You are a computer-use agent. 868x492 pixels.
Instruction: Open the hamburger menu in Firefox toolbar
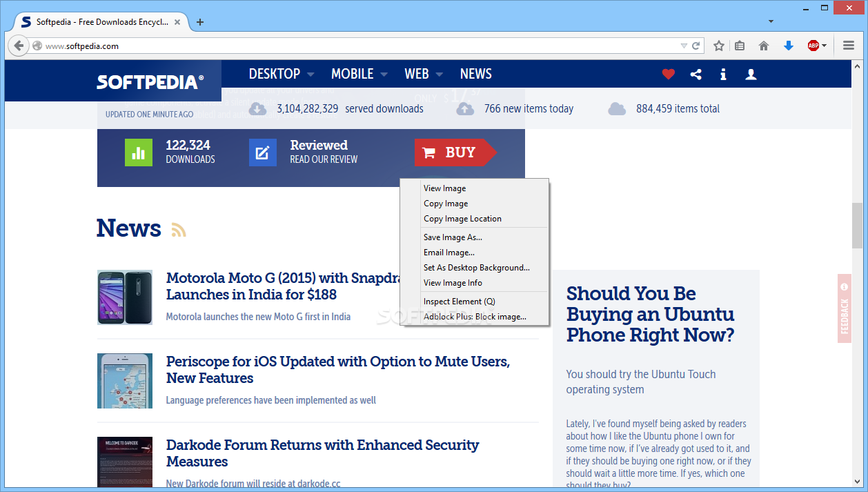pos(849,46)
